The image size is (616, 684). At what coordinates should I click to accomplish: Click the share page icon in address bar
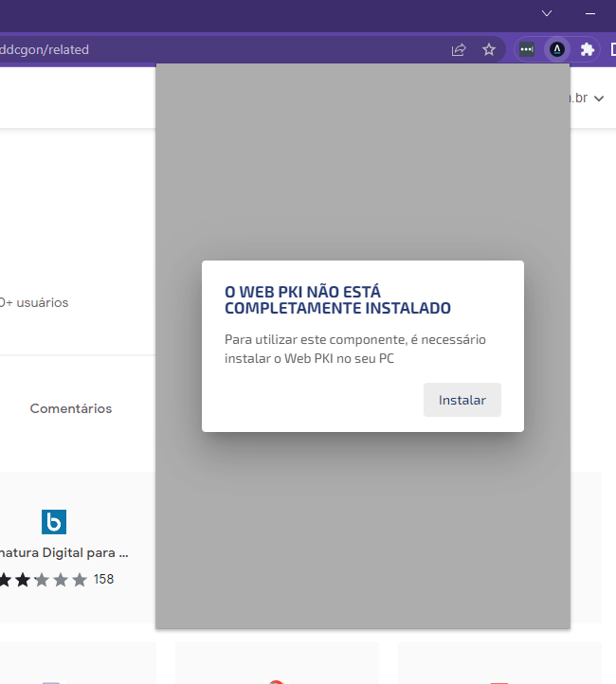[x=459, y=49]
